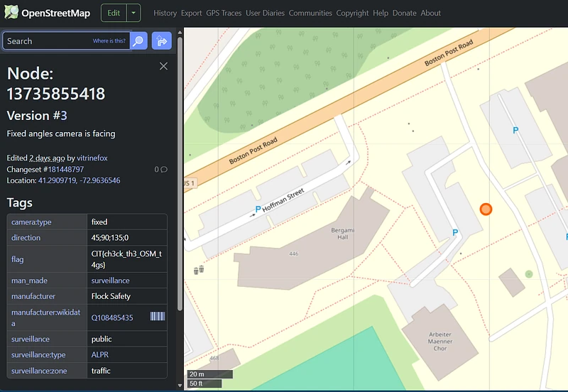Go to GPS Traces

tap(224, 13)
